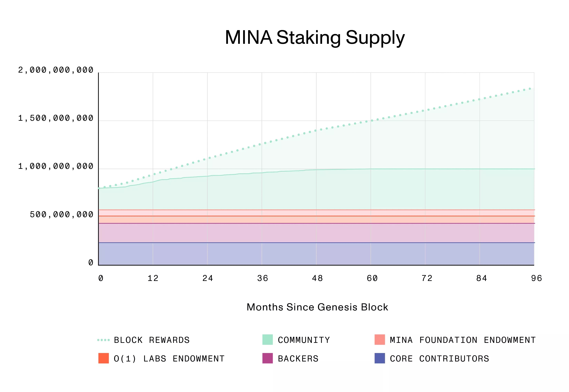The height and width of the screenshot is (392, 569).
Task: Click the last dot of block rewards line
Action: pyautogui.click(x=530, y=89)
